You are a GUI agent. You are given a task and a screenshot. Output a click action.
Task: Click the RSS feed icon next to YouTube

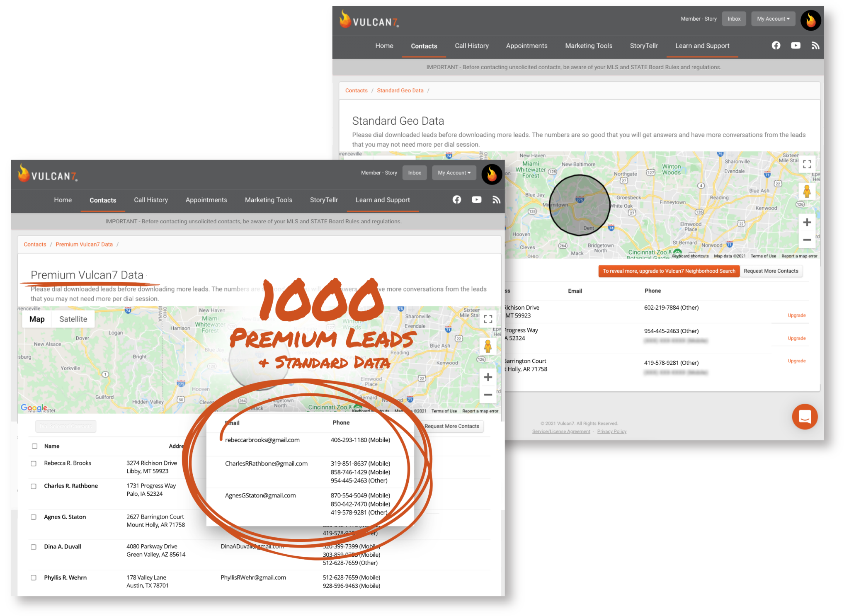(x=496, y=199)
